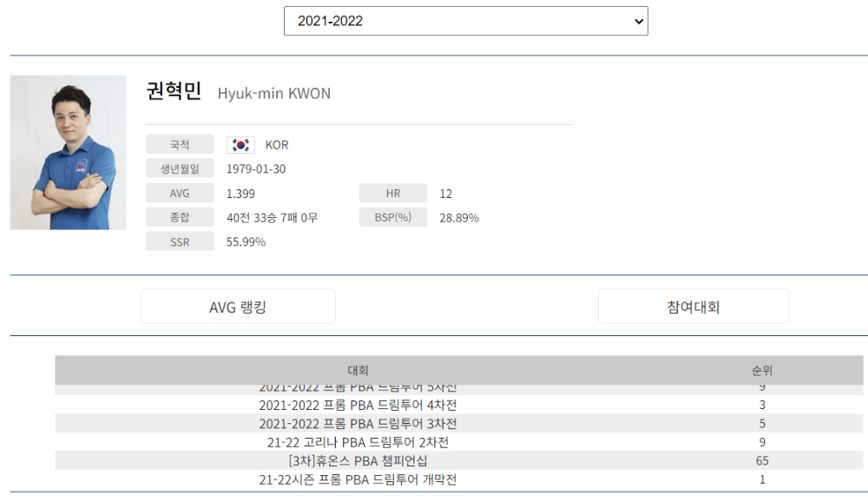Click rank 9 for 고리나 2차전
Screen dimensions: 868x502
[762, 442]
